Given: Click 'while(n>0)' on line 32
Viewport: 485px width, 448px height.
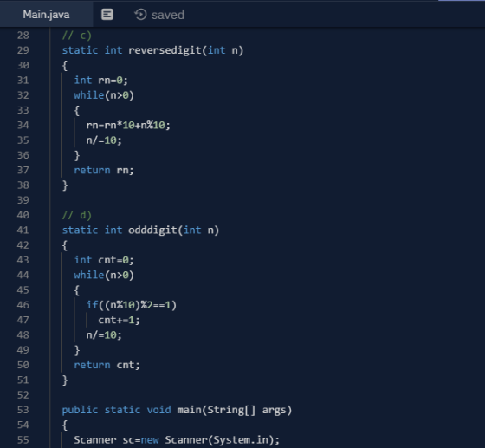Looking at the screenshot, I should click(x=104, y=95).
